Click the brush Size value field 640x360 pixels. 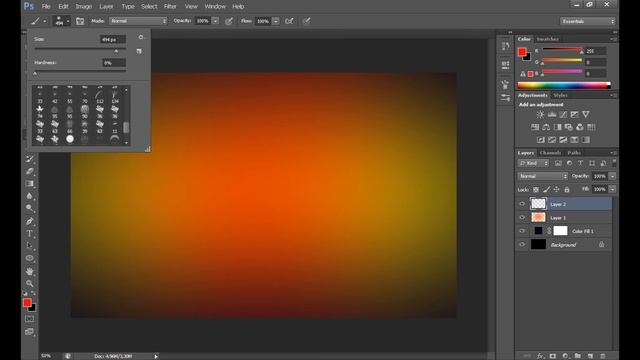click(x=113, y=40)
